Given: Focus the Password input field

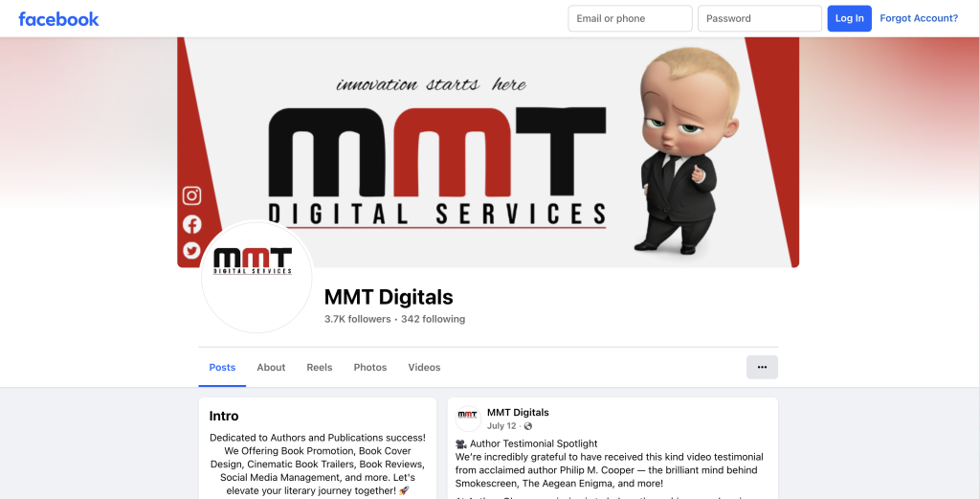Looking at the screenshot, I should pyautogui.click(x=760, y=18).
